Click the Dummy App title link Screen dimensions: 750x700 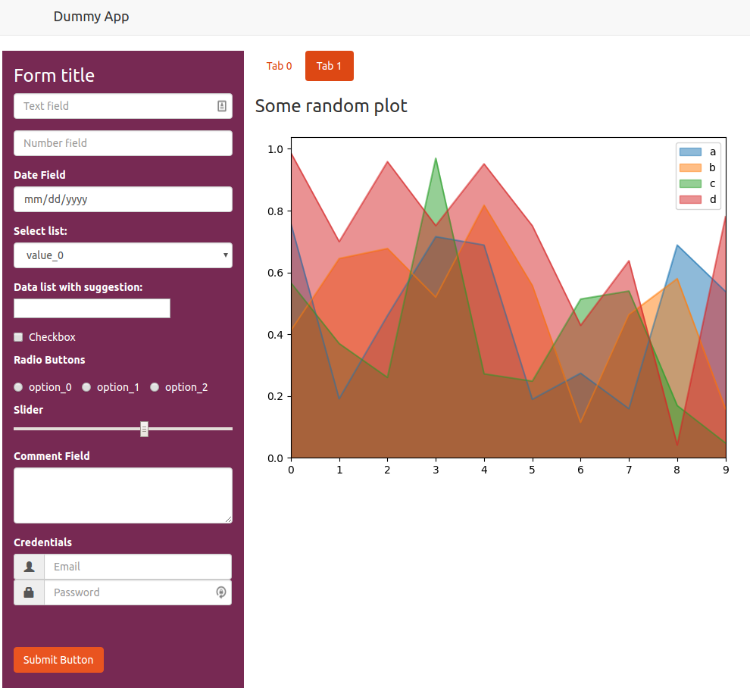(92, 17)
